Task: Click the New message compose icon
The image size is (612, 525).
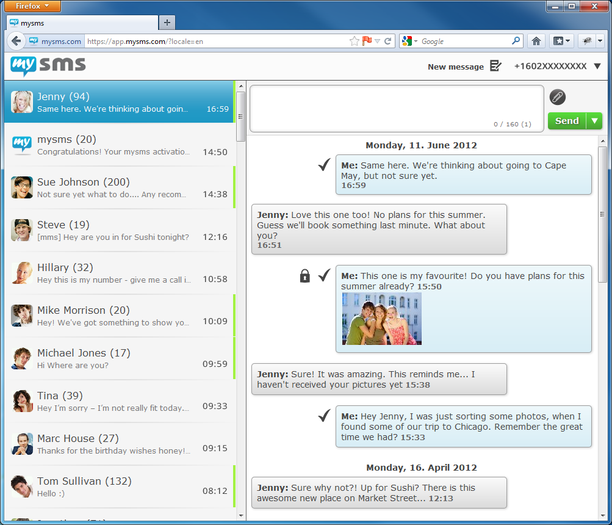Action: [495, 66]
